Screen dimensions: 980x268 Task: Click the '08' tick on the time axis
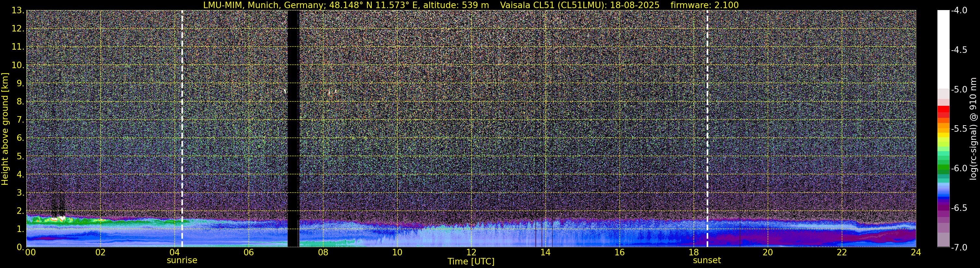pos(323,253)
